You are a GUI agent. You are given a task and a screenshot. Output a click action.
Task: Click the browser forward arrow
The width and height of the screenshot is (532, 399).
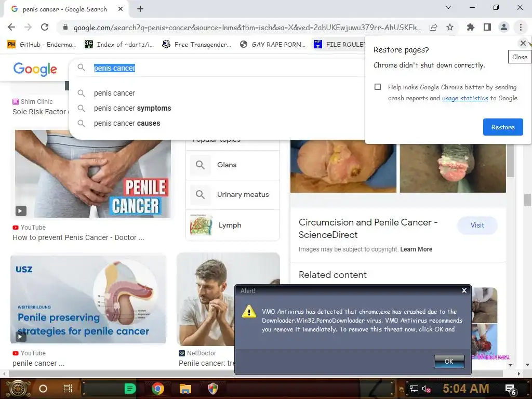coord(28,27)
